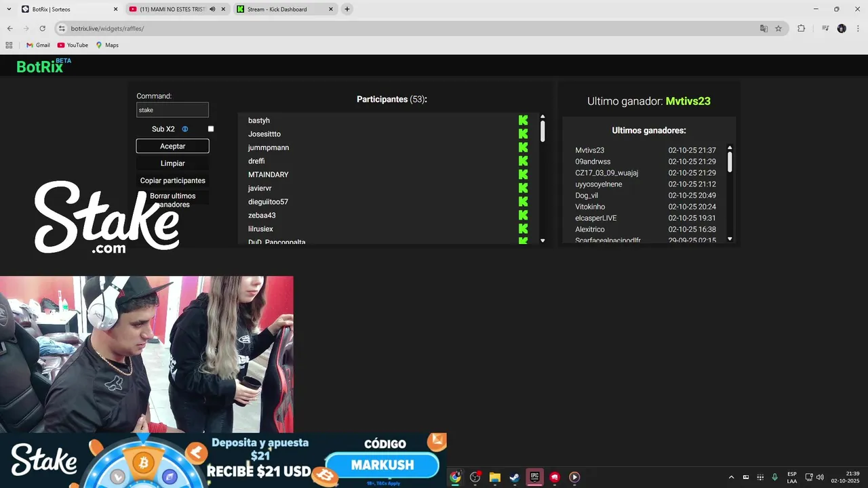This screenshot has height=488, width=868.
Task: Click the translate page icon
Action: pos(764,28)
